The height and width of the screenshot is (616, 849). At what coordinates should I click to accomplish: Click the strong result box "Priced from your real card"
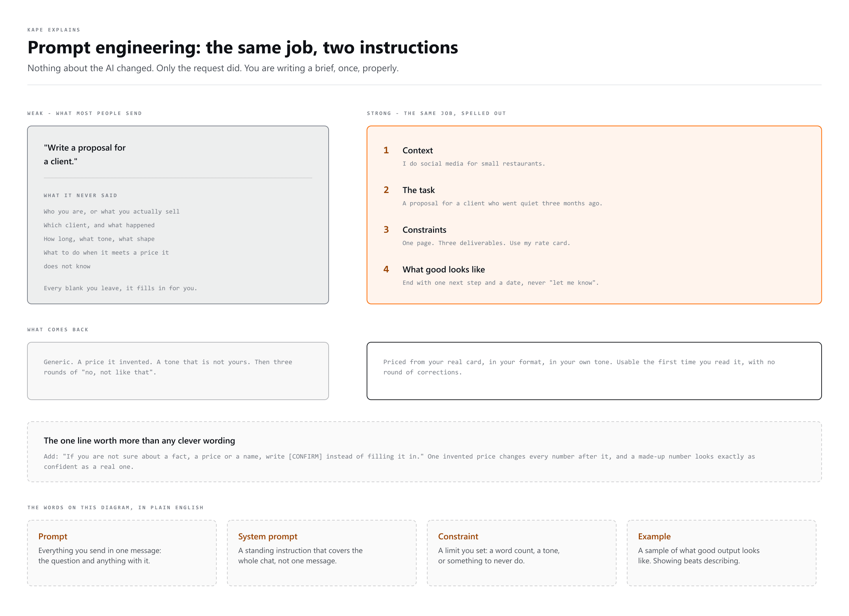(x=594, y=371)
